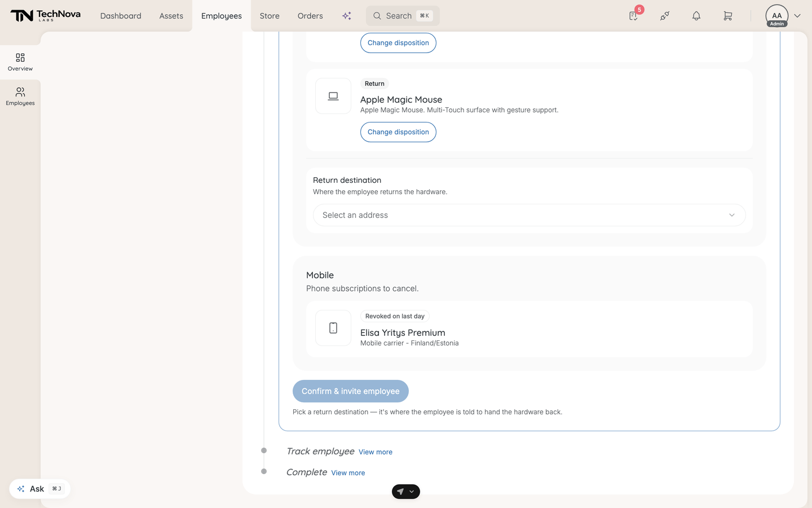Click the Revoked on last day tag
Screen dimensions: 812x508
click(395, 316)
